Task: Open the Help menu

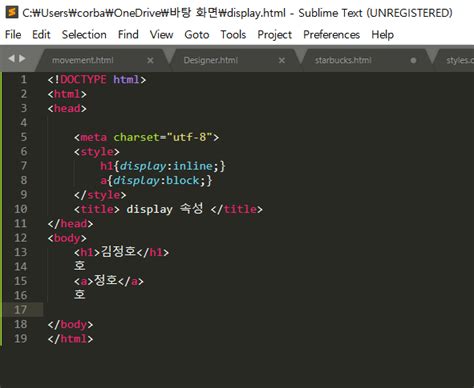Action: click(383, 34)
